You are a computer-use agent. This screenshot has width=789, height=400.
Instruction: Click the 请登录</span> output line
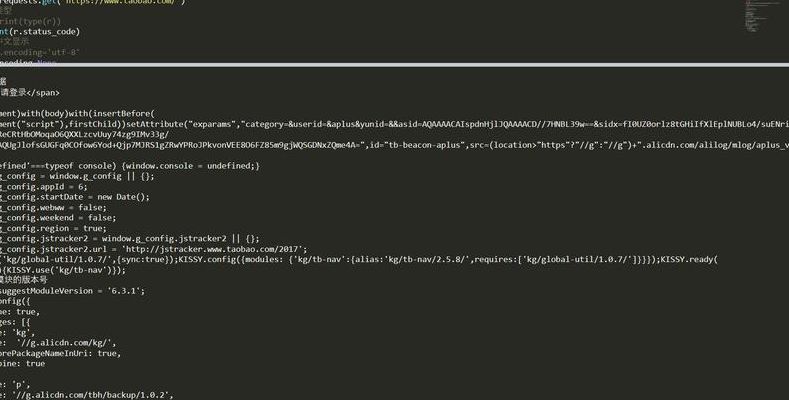pyautogui.click(x=30, y=93)
